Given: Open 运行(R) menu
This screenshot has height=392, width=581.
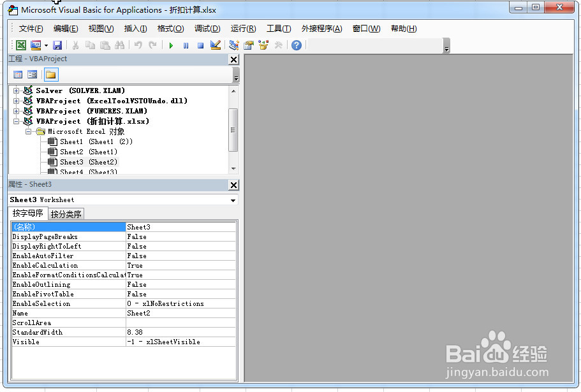Looking at the screenshot, I should click(243, 29).
